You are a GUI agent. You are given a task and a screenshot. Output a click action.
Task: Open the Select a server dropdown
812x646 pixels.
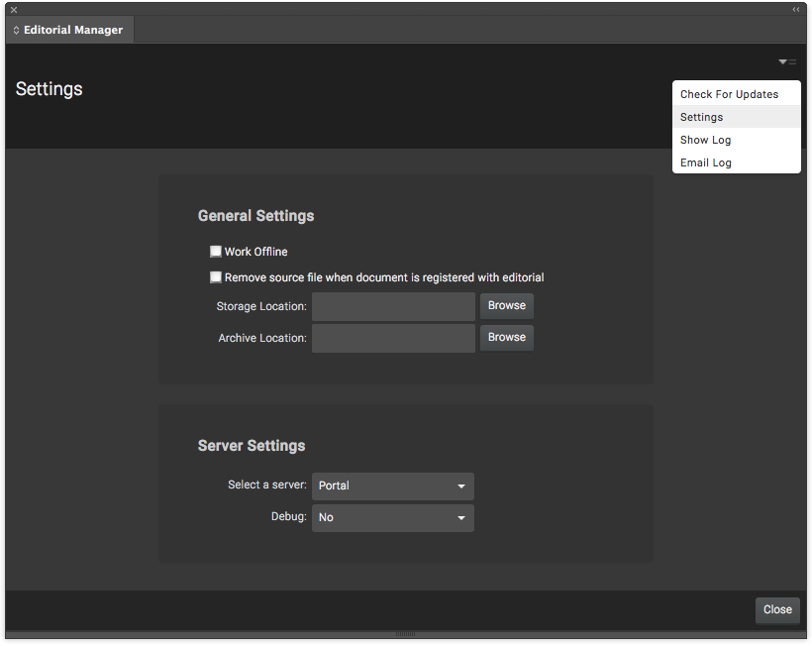click(x=392, y=486)
